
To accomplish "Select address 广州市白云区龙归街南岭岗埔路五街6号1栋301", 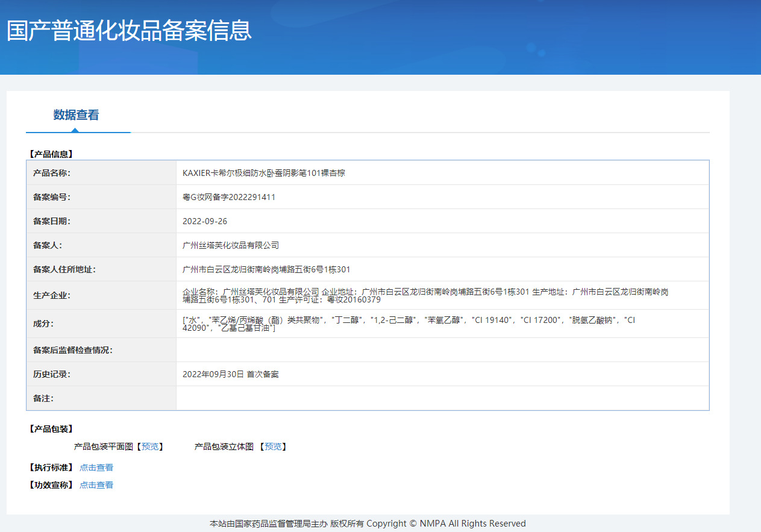I will [266, 269].
